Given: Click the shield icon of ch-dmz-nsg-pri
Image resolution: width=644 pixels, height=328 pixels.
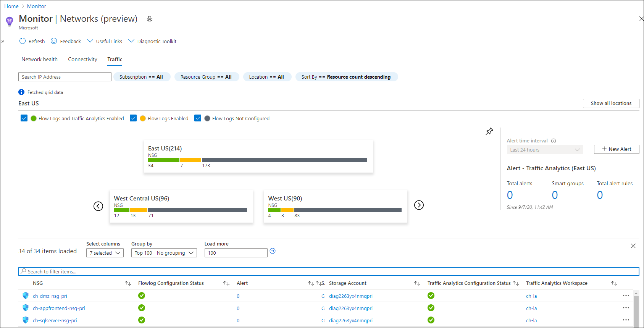Looking at the screenshot, I should [26, 296].
